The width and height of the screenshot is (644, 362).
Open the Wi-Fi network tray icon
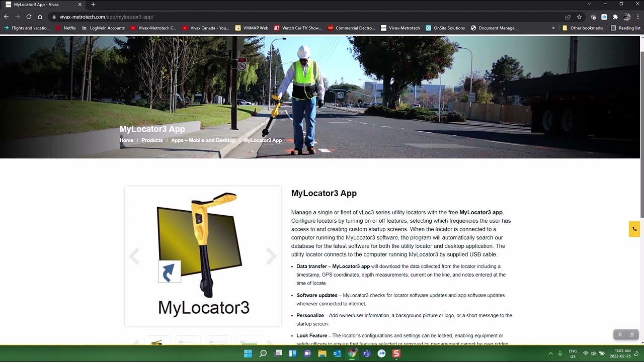pyautogui.click(x=586, y=353)
